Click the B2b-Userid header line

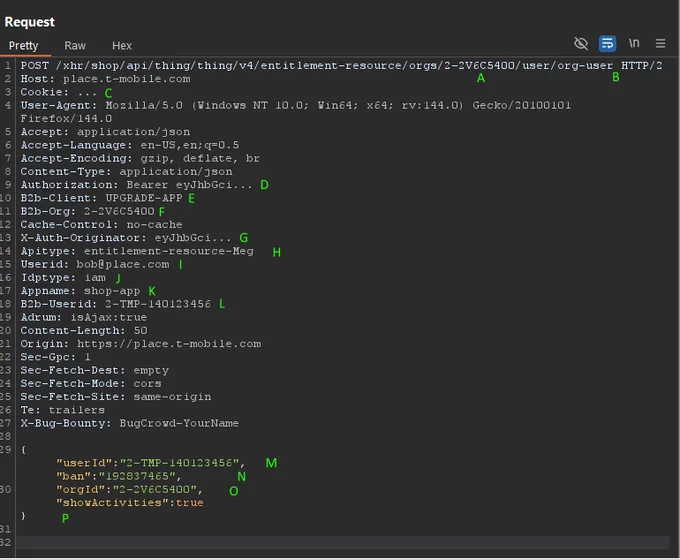tap(115, 304)
